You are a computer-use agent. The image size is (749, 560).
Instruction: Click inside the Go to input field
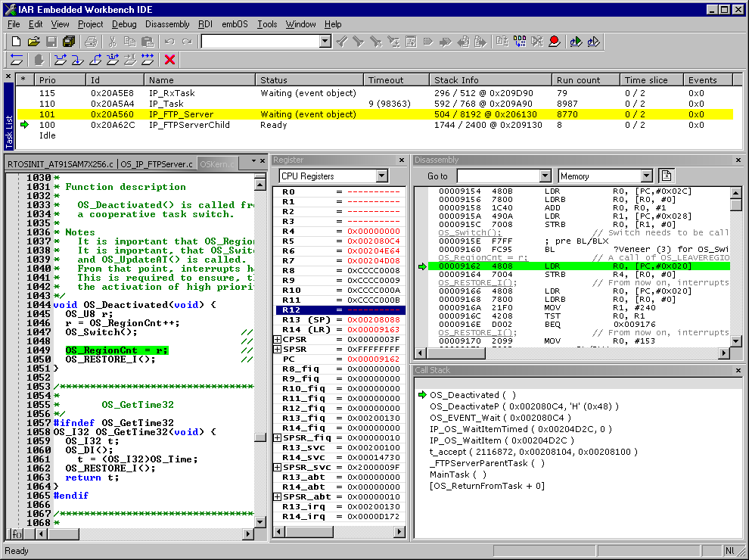pyautogui.click(x=499, y=176)
